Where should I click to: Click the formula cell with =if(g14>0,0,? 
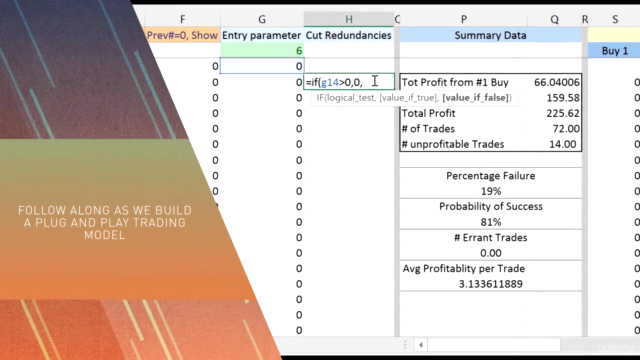coord(349,82)
